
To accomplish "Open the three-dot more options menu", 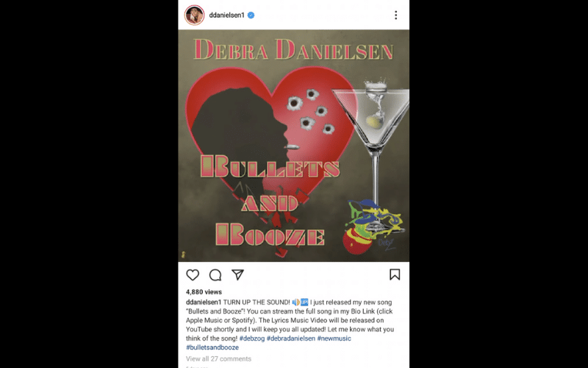I will (395, 15).
